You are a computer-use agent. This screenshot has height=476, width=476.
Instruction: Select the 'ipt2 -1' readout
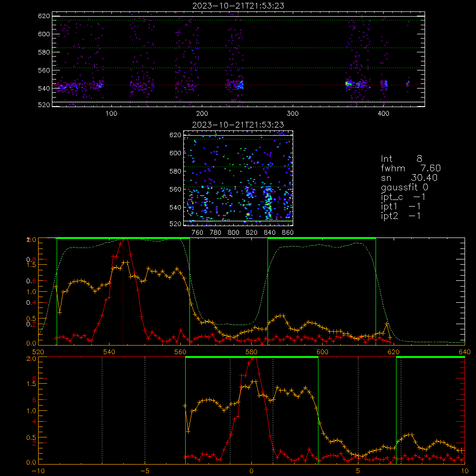(x=401, y=216)
